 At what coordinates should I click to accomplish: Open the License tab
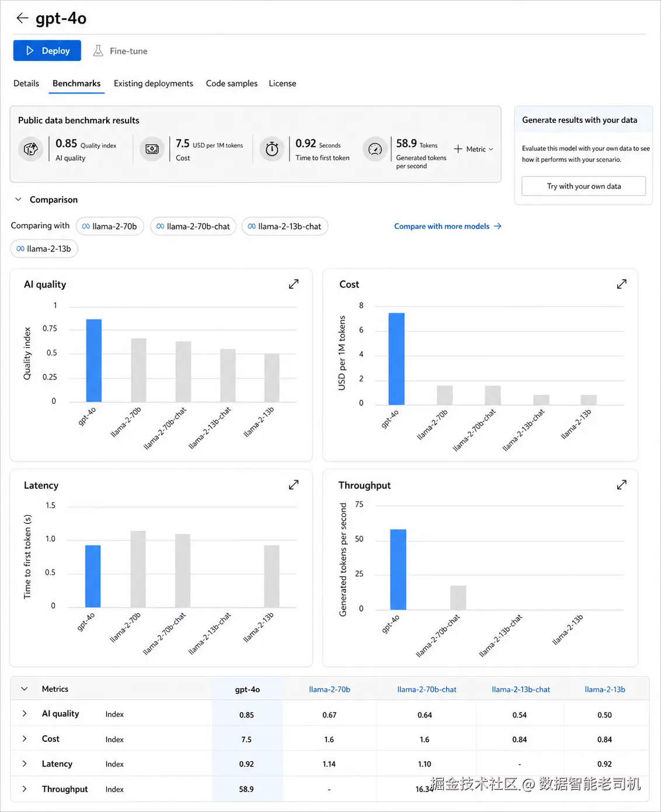pos(283,84)
